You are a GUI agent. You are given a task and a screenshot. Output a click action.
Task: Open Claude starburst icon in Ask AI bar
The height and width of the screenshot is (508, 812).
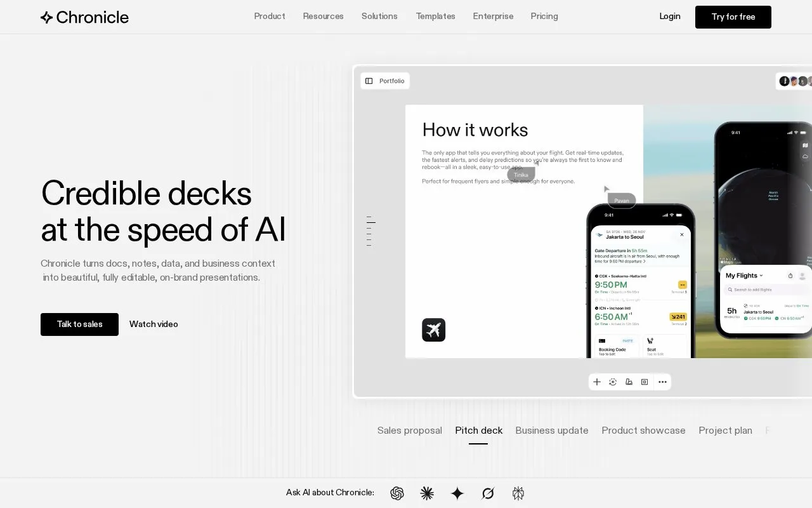(427, 493)
